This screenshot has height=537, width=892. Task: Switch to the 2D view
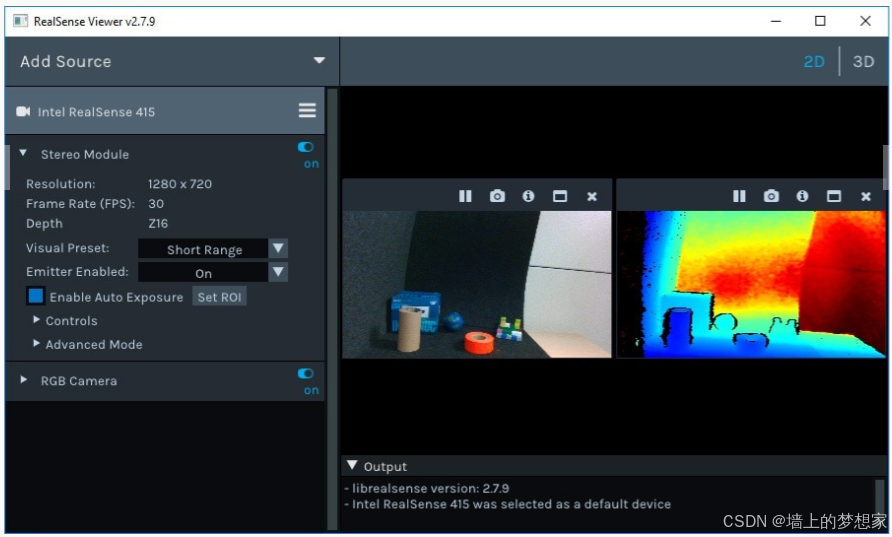(x=814, y=61)
